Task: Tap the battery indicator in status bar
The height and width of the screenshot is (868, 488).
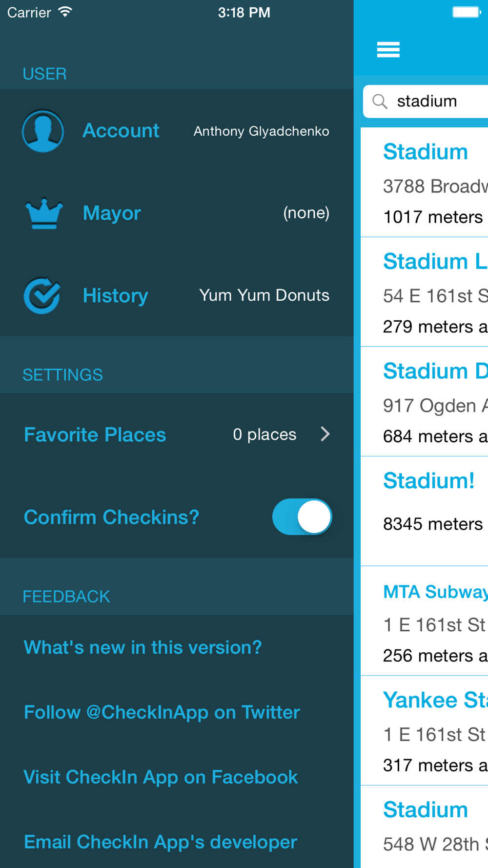Action: coord(466,12)
